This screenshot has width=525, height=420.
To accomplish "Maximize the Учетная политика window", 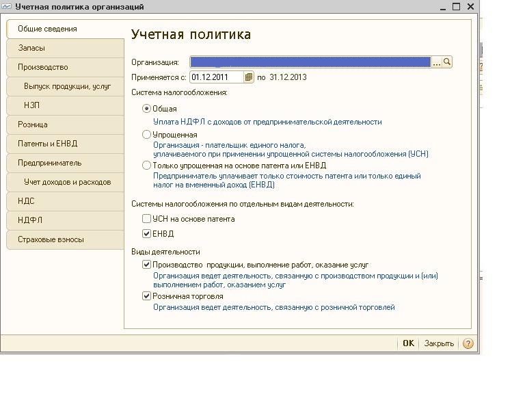I will tap(456, 6).
